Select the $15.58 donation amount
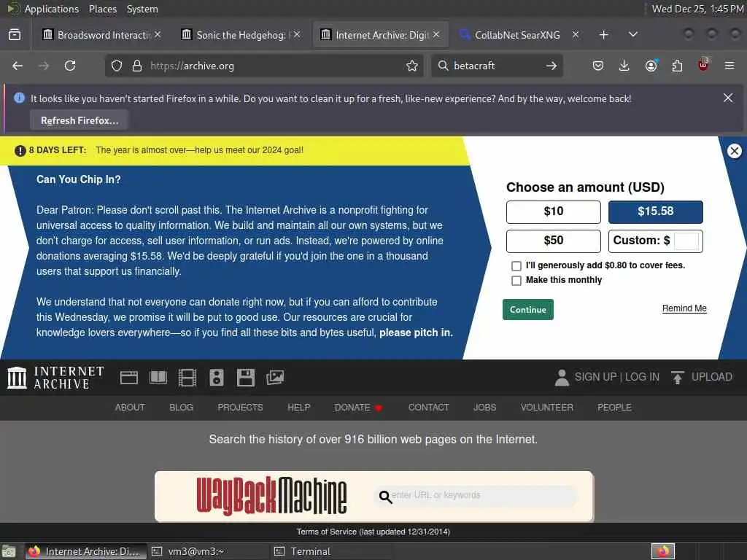747x560 pixels. click(x=656, y=212)
